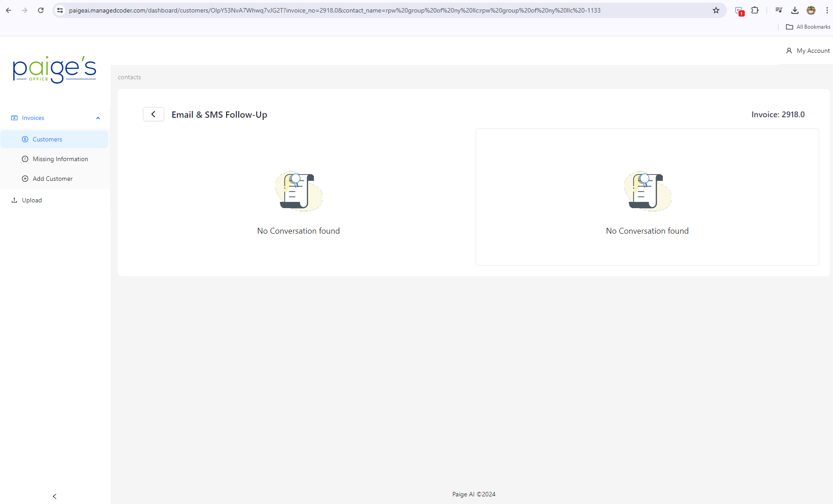Open the Extensions puzzle icon
This screenshot has height=504, width=833.
pyautogui.click(x=755, y=10)
